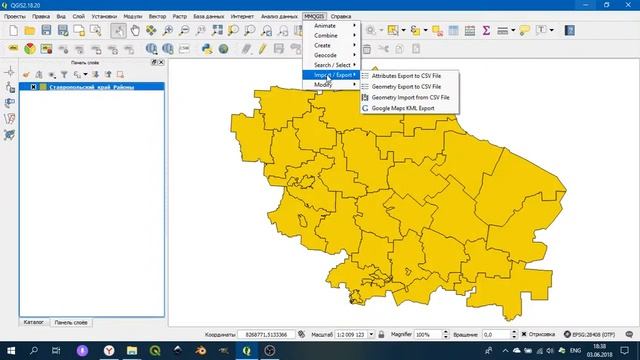Click the Zoom Last icon
640x360 pixels.
(267, 30)
